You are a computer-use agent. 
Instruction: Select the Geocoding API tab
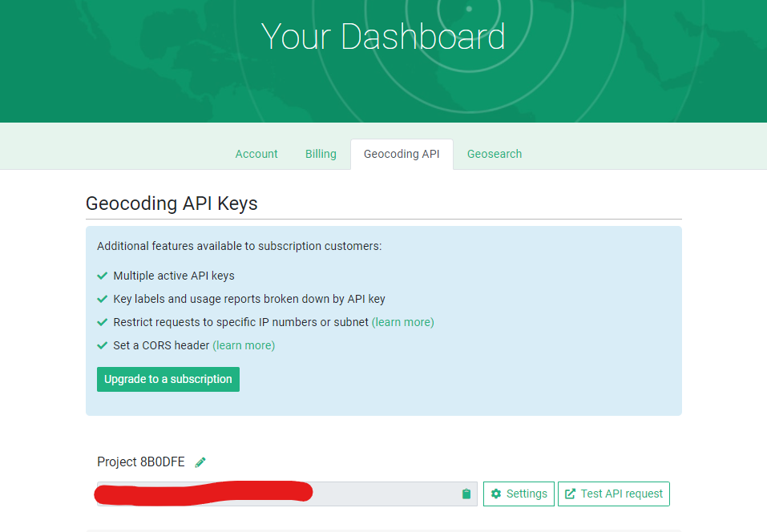coord(402,154)
